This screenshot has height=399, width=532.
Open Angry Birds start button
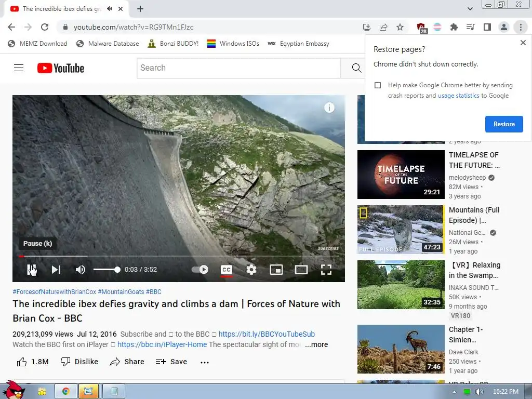pyautogui.click(x=14, y=390)
